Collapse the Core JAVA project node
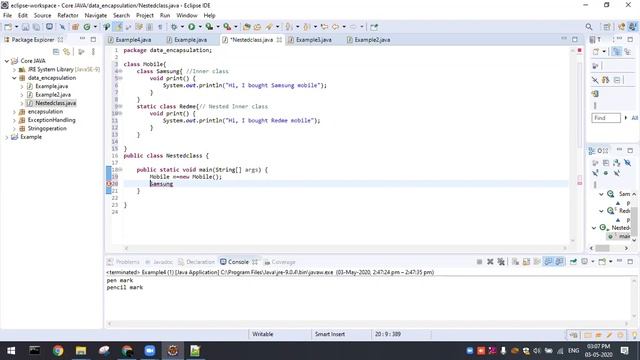Screen dimensions: 640x360 (x=7, y=61)
